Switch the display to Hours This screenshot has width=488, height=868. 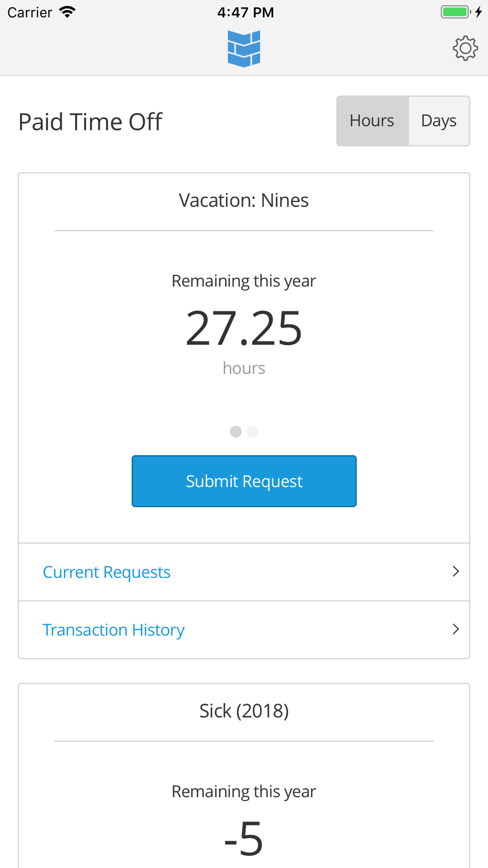click(x=372, y=121)
